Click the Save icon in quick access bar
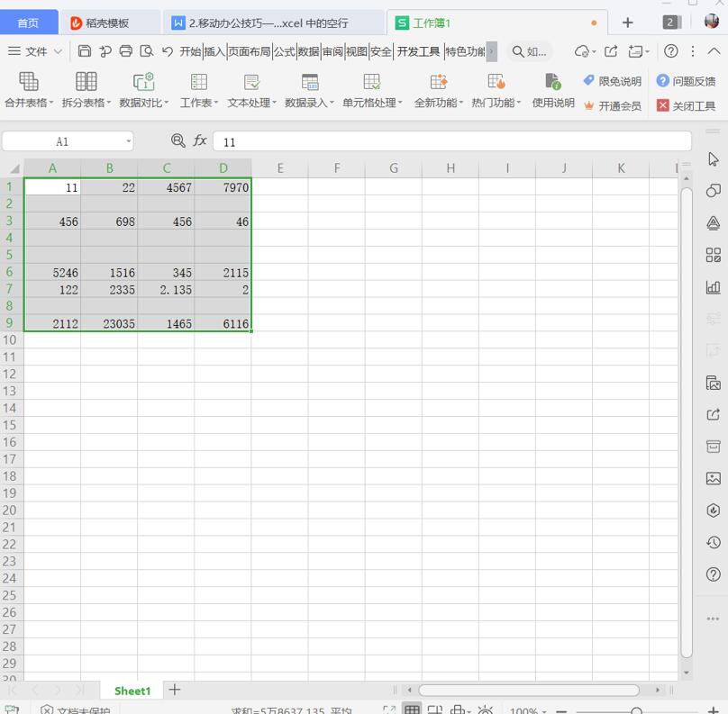 pyautogui.click(x=84, y=51)
